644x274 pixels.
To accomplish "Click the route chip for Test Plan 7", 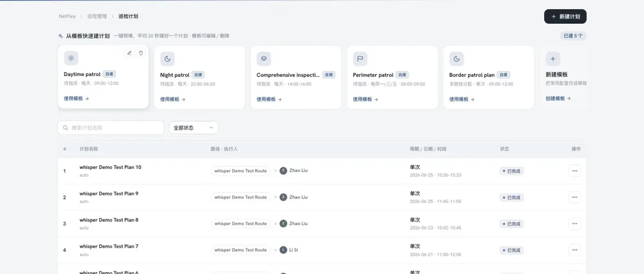I will click(x=240, y=250).
